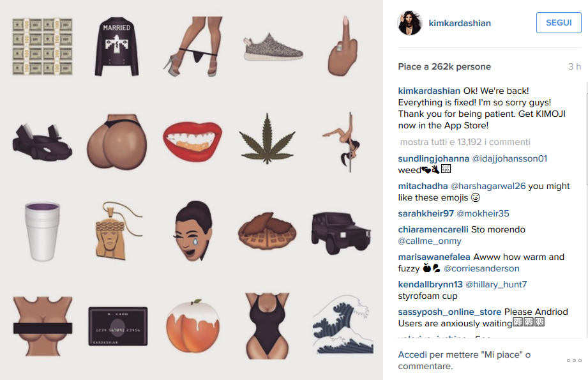Click the @callme_onmy mention
The image size is (588, 380).
tap(430, 241)
